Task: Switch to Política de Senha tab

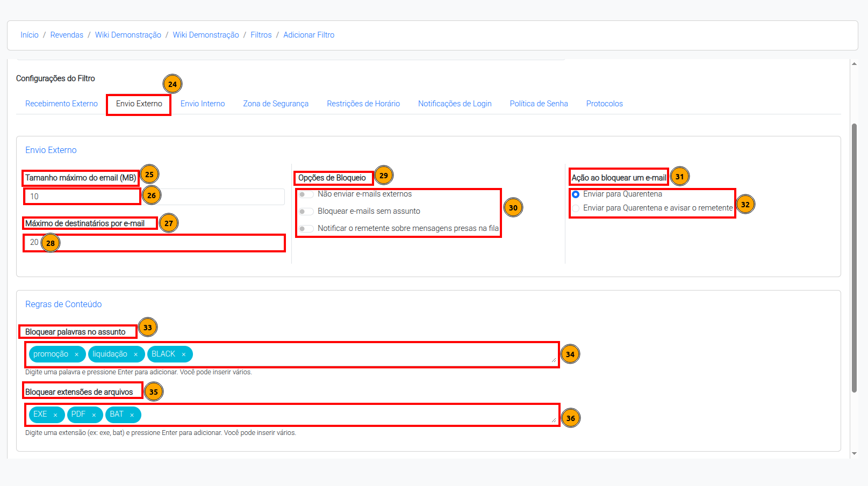Action: pyautogui.click(x=539, y=104)
